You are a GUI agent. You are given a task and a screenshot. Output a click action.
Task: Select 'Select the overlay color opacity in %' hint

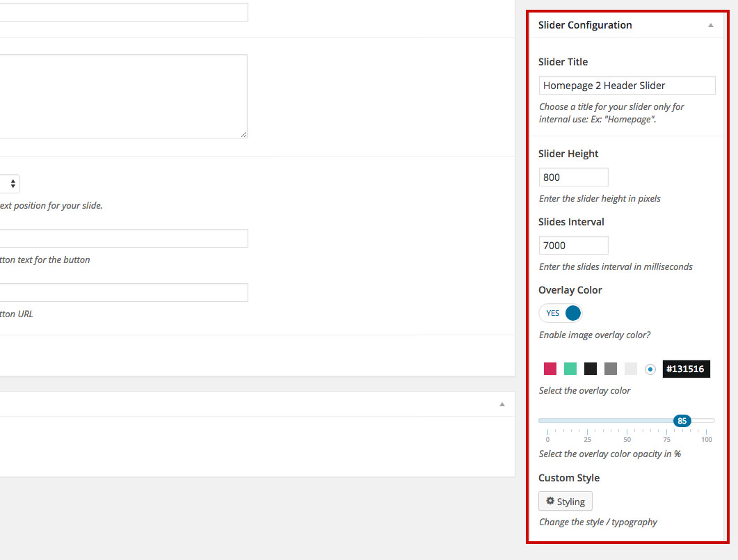pos(610,454)
